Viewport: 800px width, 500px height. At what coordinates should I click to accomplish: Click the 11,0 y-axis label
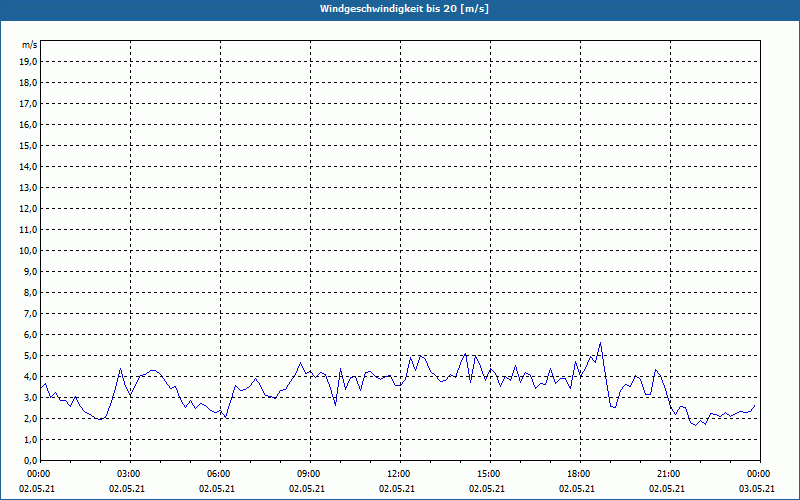[x=28, y=230]
